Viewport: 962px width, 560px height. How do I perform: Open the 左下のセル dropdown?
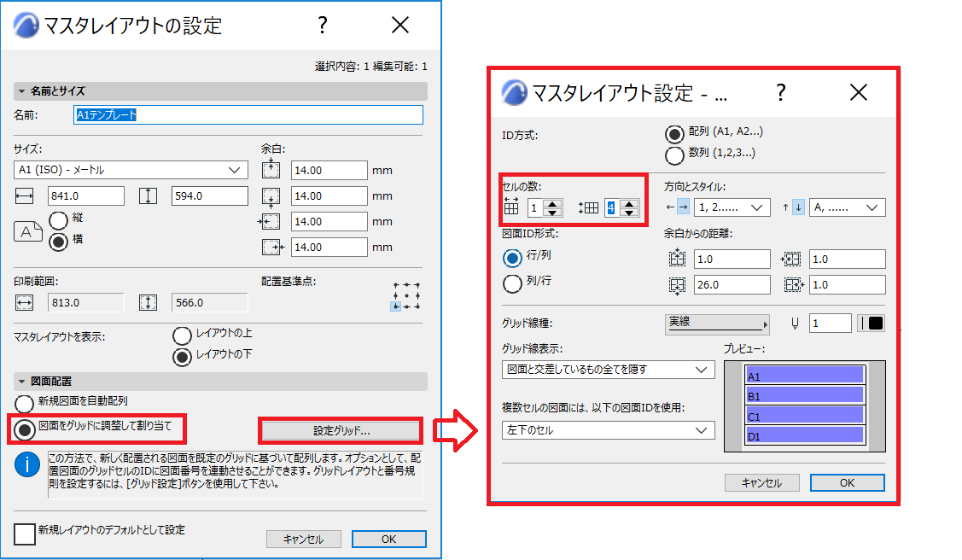pyautogui.click(x=608, y=430)
